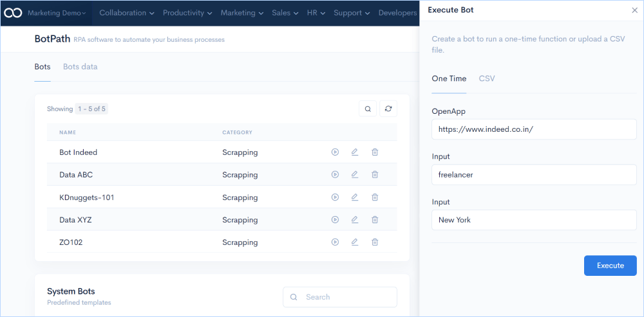This screenshot has width=644, height=317.
Task: Delete the KDnuggets-101 bot
Action: pyautogui.click(x=375, y=197)
